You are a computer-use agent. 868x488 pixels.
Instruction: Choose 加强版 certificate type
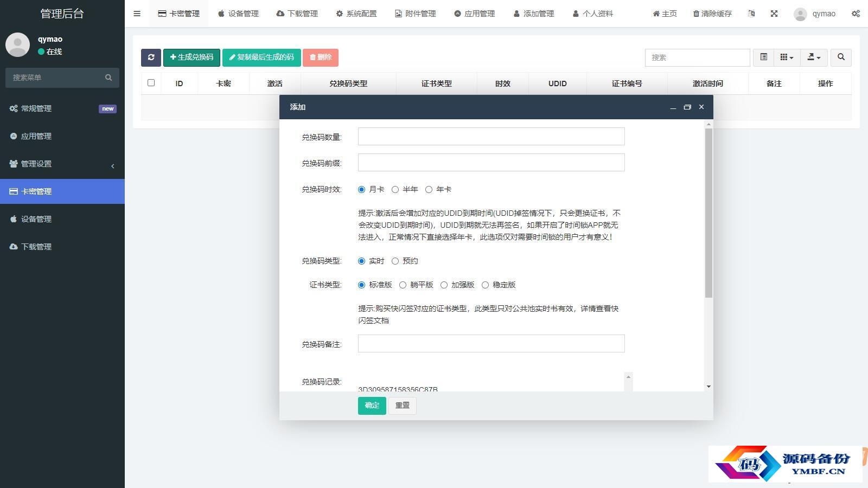444,285
